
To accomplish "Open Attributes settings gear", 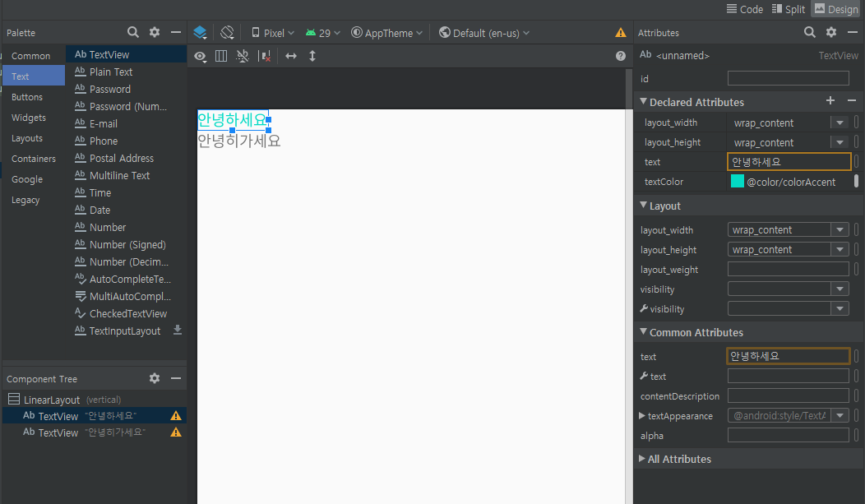I will point(831,33).
